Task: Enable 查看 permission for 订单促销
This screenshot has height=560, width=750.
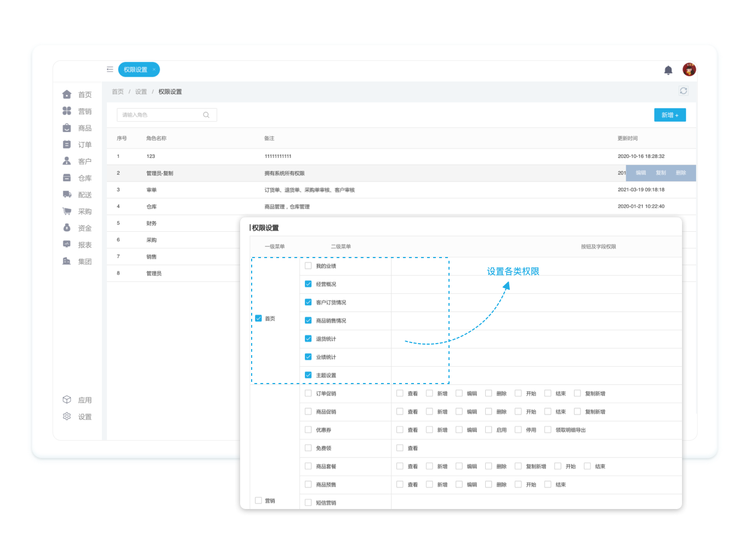Action: [400, 393]
